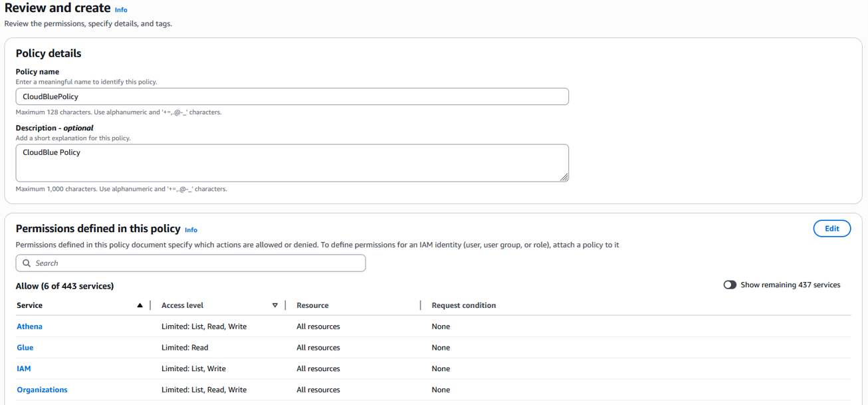Viewport: 868px width, 405px height.
Task: Open the Glue service link
Action: tap(25, 348)
